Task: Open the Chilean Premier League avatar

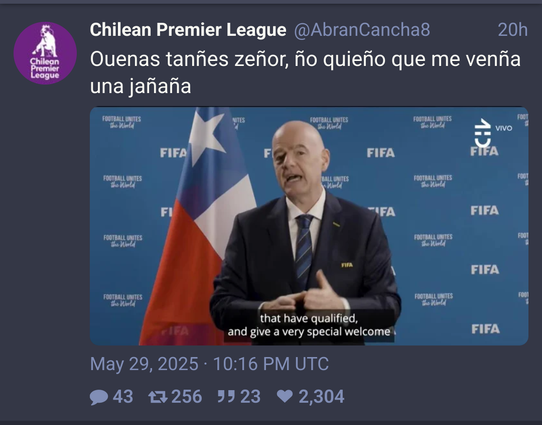Action: 45,53
